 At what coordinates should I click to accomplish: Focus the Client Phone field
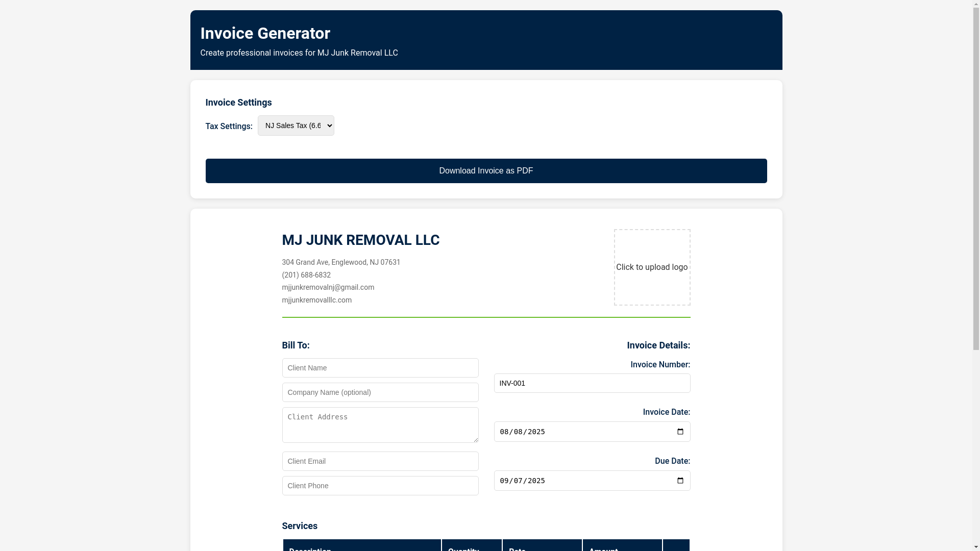380,486
